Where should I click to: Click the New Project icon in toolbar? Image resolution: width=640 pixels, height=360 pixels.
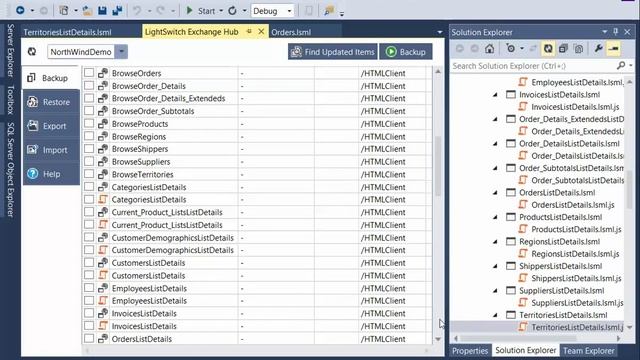tap(64, 11)
